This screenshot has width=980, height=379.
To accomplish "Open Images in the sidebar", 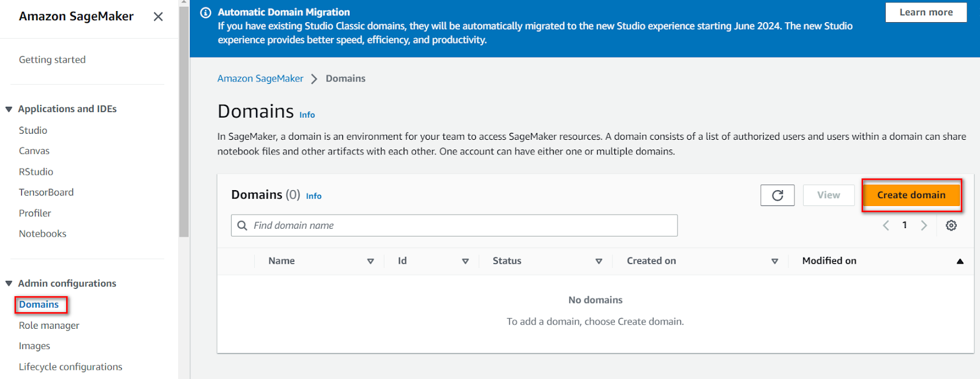I will tap(34, 346).
